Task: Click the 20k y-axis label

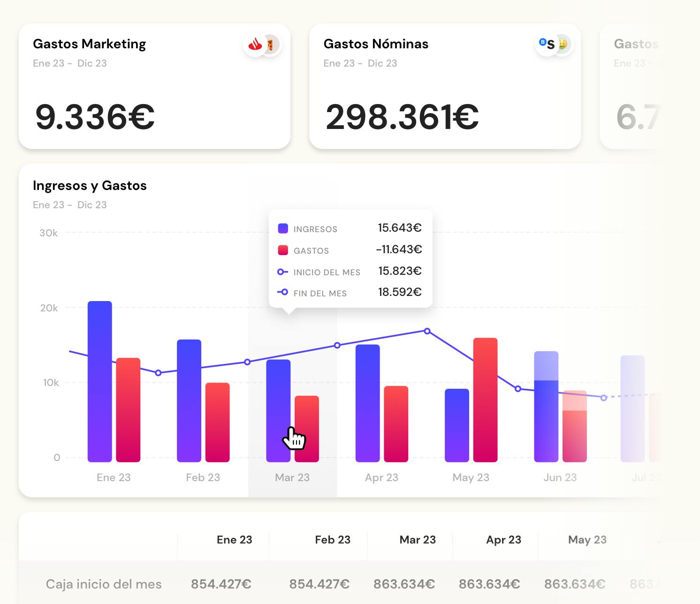Action: [49, 308]
